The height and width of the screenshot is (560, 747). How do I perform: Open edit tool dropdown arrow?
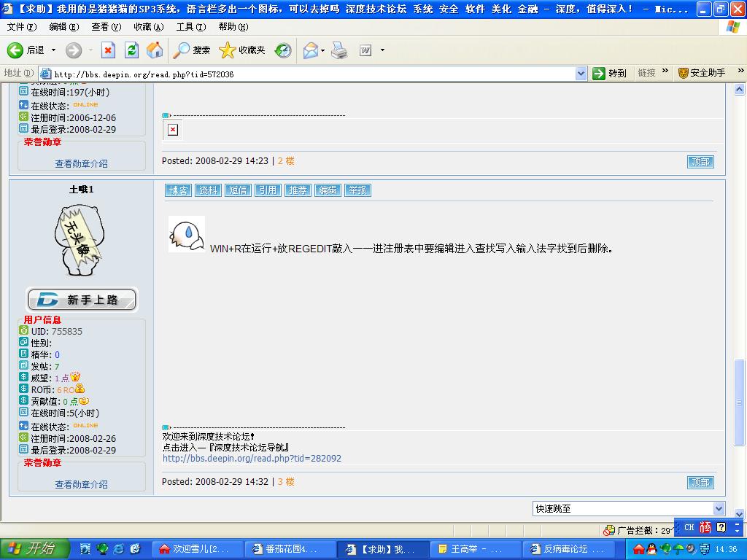point(382,50)
